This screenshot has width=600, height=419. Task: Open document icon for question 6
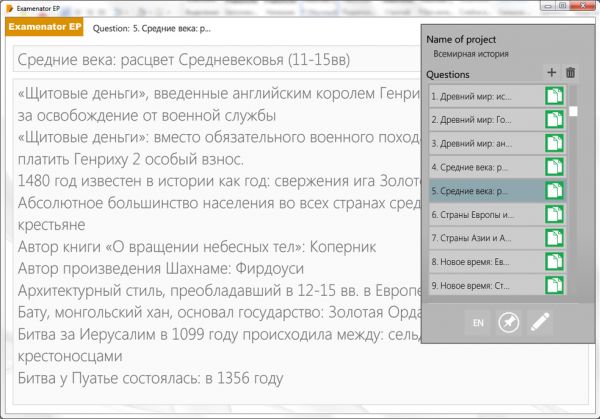pyautogui.click(x=554, y=214)
